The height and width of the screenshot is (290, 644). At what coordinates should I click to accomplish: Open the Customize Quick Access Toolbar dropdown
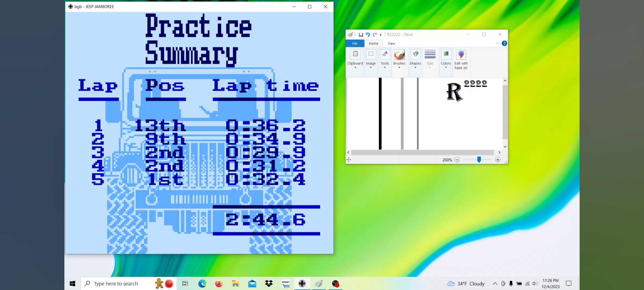point(380,35)
